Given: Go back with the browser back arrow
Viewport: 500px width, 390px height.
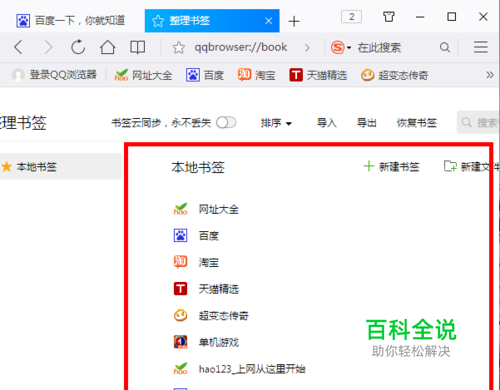Looking at the screenshot, I should pyautogui.click(x=19, y=47).
